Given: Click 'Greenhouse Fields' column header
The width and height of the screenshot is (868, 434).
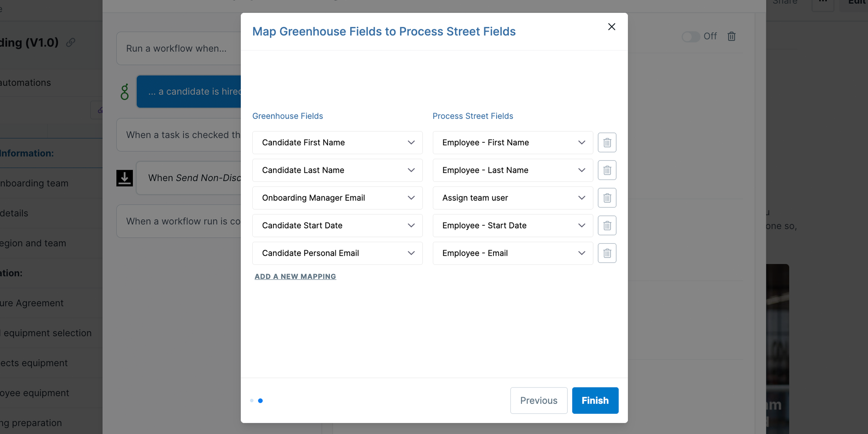Looking at the screenshot, I should coord(287,116).
